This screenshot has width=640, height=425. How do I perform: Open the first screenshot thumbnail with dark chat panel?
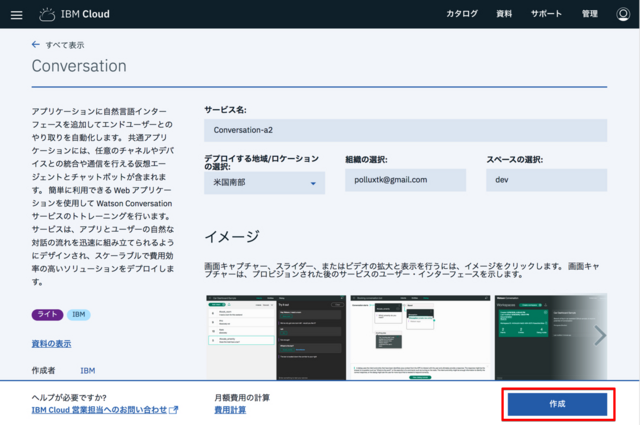pyautogui.click(x=276, y=337)
